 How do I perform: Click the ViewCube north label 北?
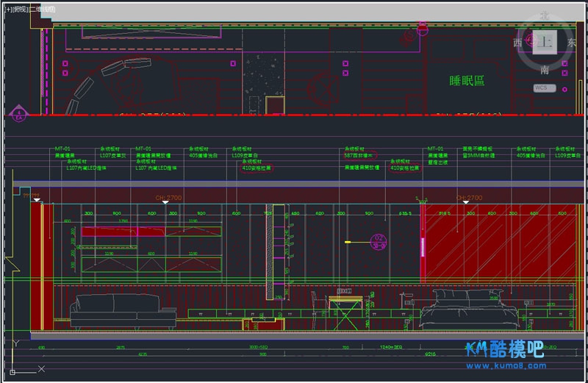pos(545,15)
